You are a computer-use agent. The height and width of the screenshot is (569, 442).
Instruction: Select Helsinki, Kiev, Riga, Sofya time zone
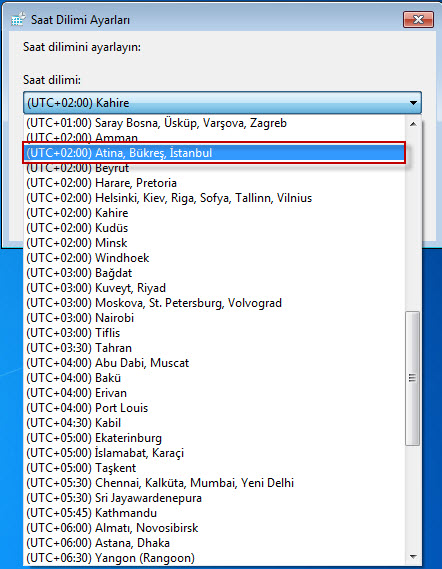214,198
